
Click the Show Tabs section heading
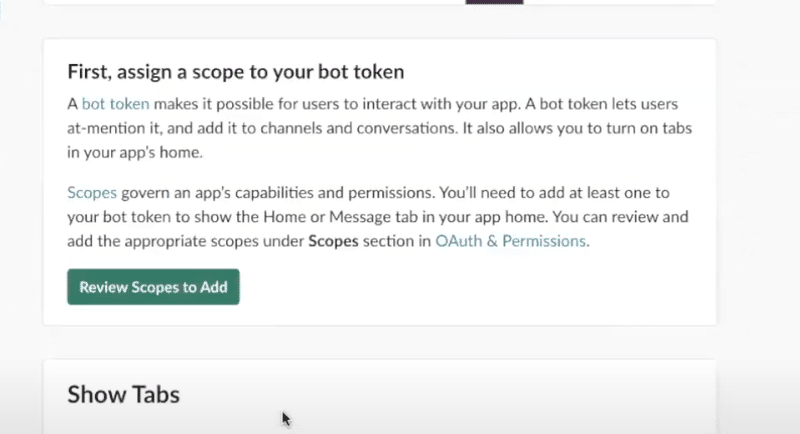123,394
